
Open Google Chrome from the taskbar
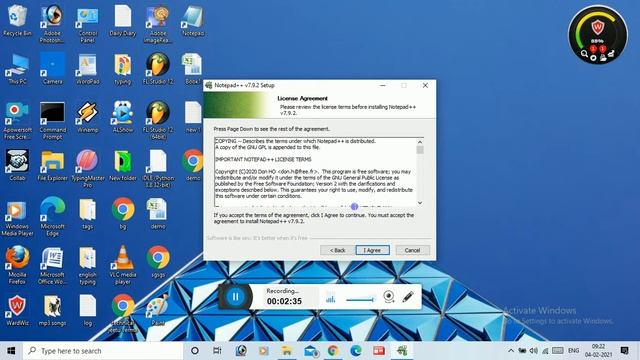[333, 351]
